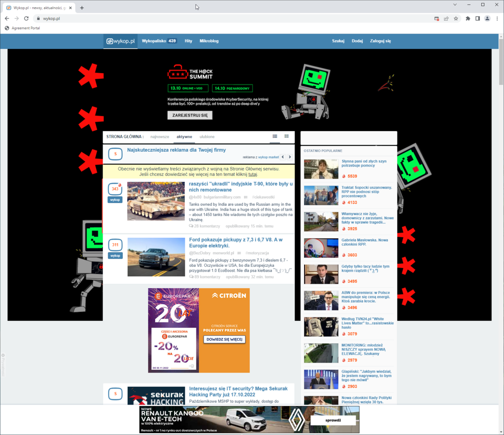Reload the wykop.pl page
The height and width of the screenshot is (435, 504).
(26, 19)
